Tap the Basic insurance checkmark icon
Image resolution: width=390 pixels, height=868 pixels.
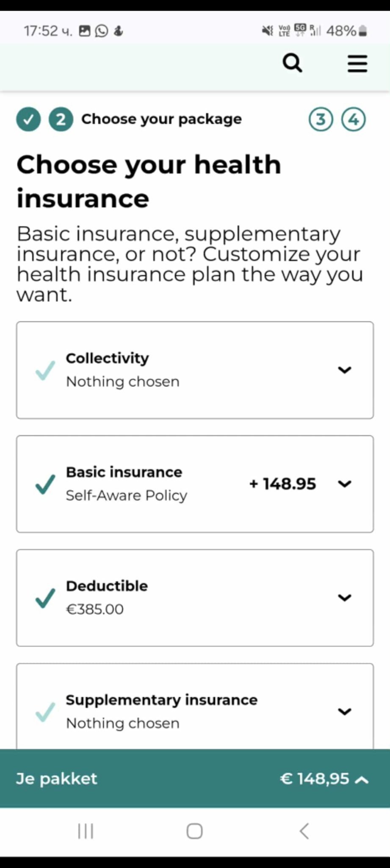(x=45, y=484)
